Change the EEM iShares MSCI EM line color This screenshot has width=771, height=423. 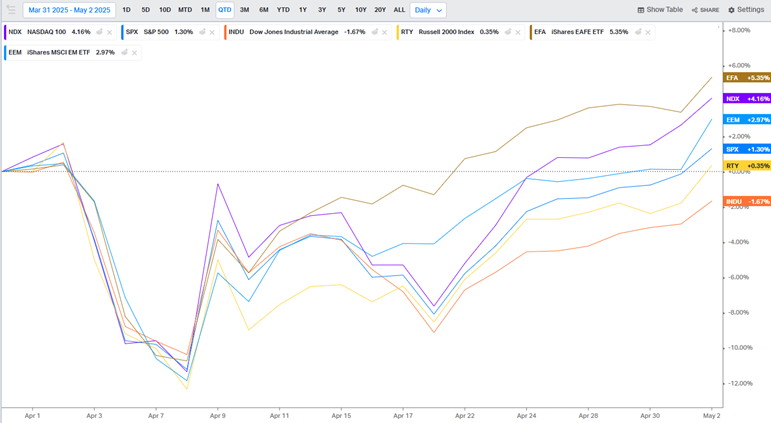(124, 52)
